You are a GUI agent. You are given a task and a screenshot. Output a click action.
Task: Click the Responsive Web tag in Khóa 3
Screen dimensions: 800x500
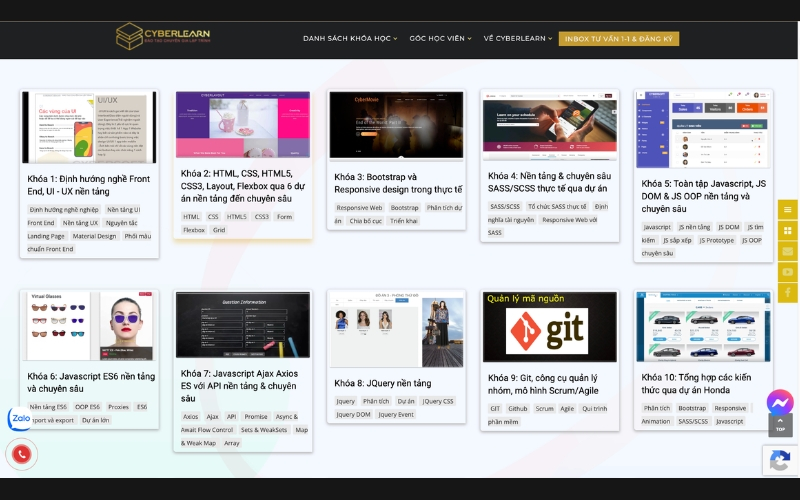[359, 208]
